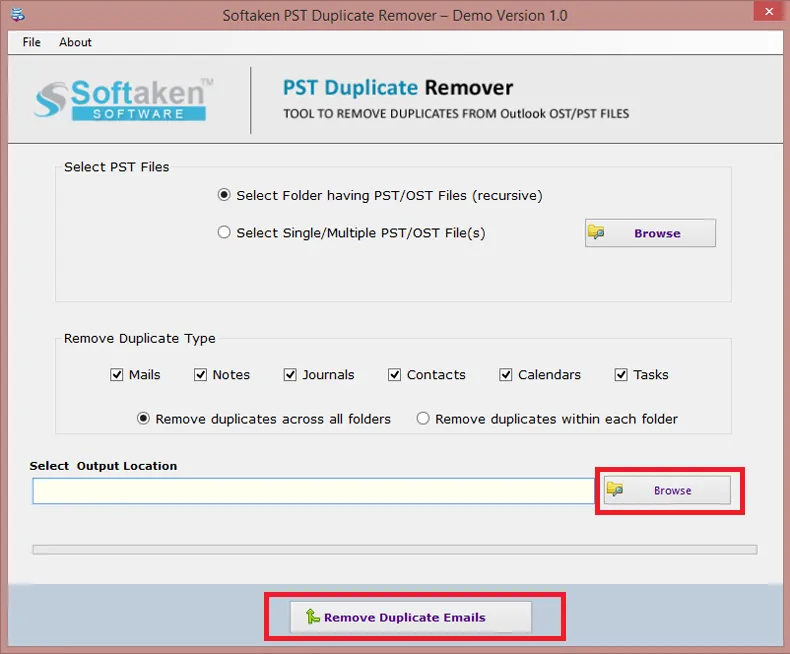This screenshot has height=654, width=790.
Task: Click the Softaken Software logo
Action: click(123, 99)
